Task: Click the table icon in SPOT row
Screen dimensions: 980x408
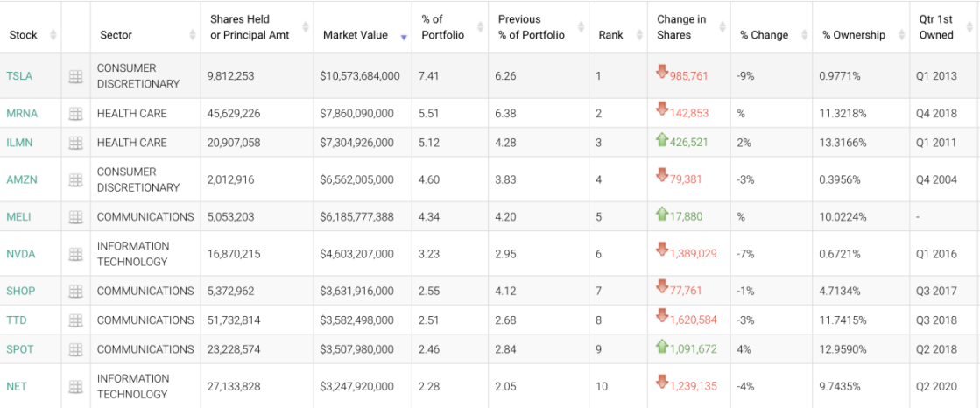Action: 75,349
